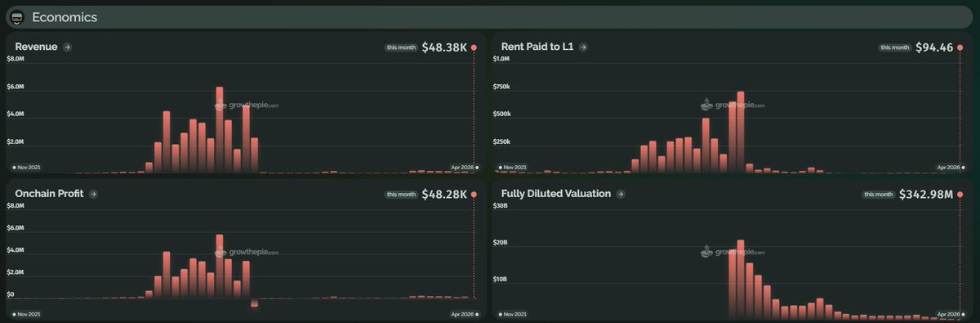This screenshot has height=323, width=980.
Task: Open the Onchain Profit arrow icon
Action: pyautogui.click(x=93, y=194)
